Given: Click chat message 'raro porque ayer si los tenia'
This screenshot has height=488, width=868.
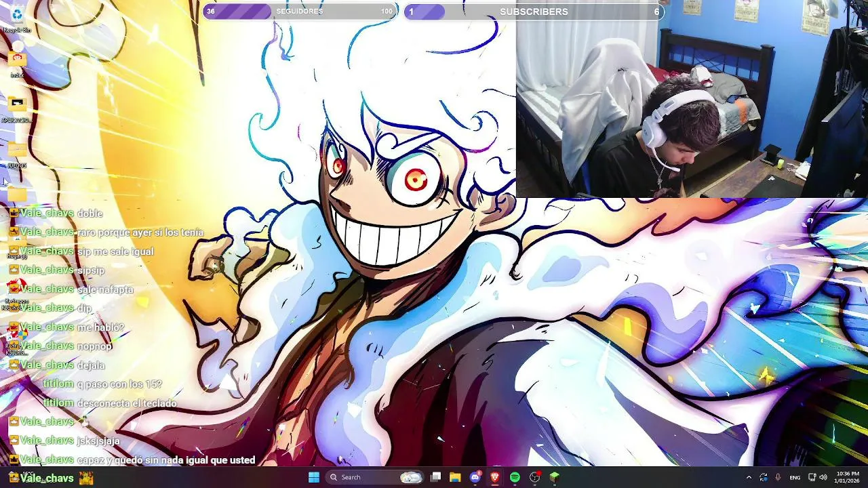Looking at the screenshot, I should (x=140, y=232).
